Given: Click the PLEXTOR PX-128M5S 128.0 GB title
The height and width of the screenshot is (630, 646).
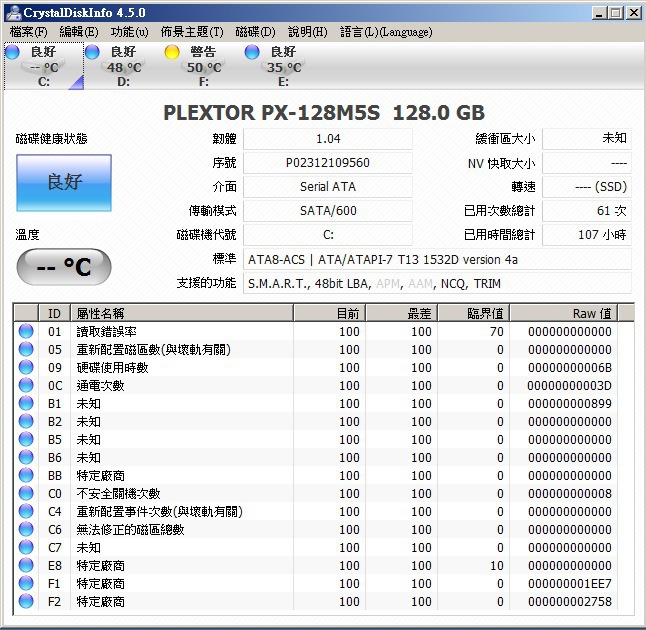Looking at the screenshot, I should pos(324,112).
